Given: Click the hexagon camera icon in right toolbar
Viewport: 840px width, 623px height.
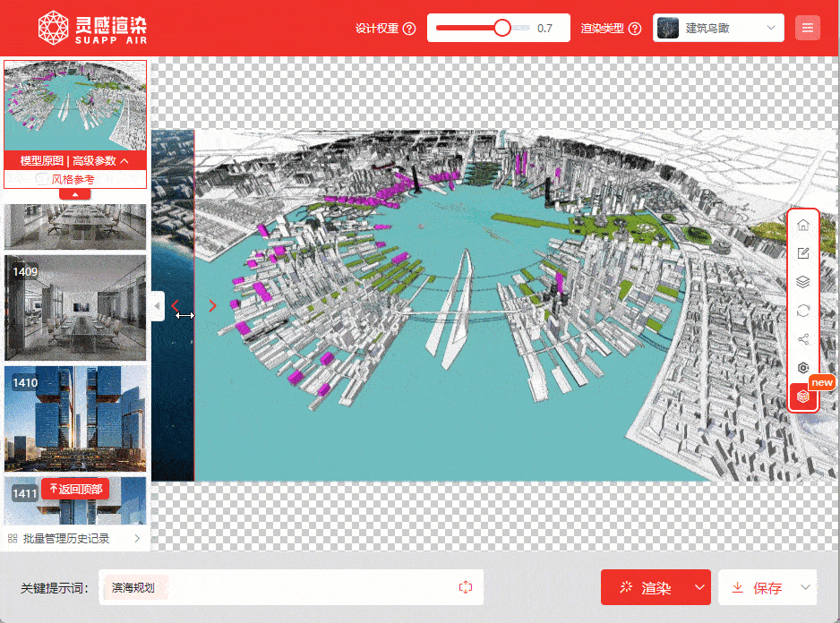Looking at the screenshot, I should (803, 368).
